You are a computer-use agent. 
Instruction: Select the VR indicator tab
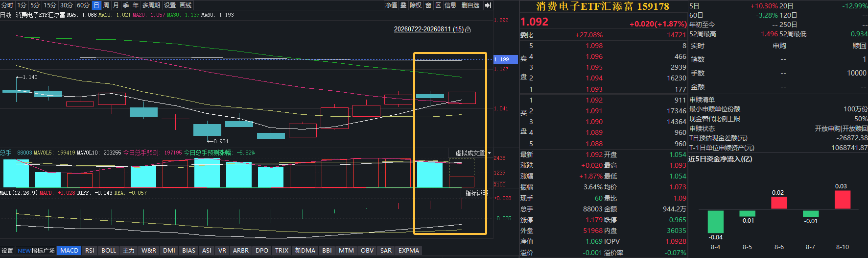[222, 251]
